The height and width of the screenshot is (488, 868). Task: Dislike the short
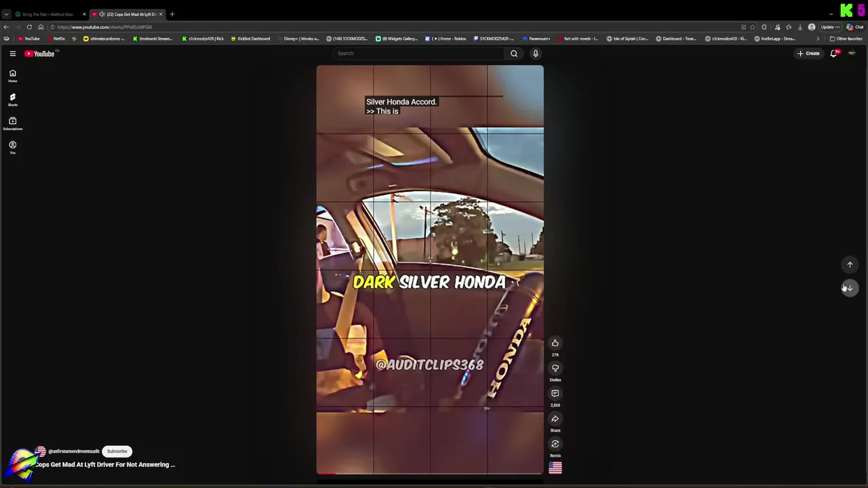click(555, 368)
